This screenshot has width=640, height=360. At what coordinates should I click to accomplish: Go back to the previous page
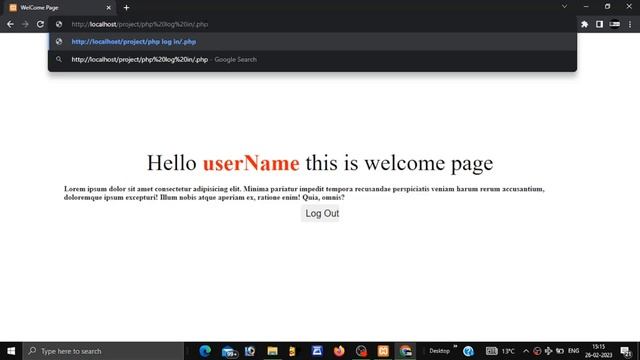10,24
